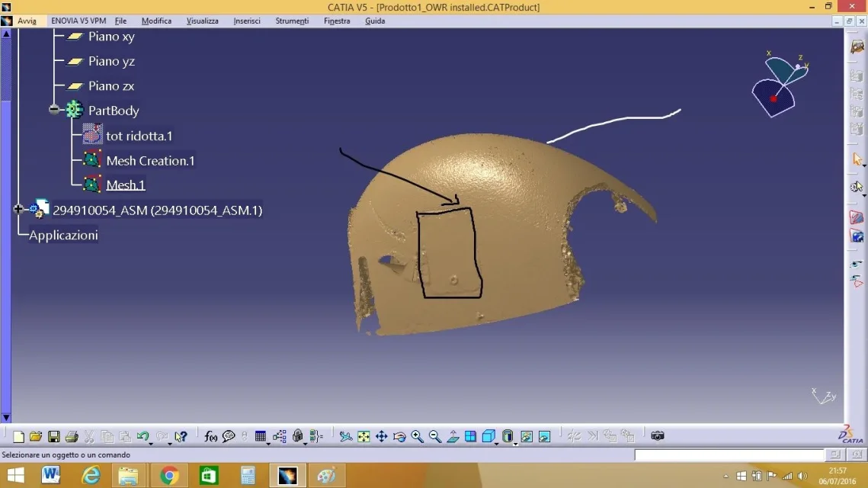Click the red triangle eye icon in right toolbar
This screenshot has width=868, height=488.
(857, 282)
